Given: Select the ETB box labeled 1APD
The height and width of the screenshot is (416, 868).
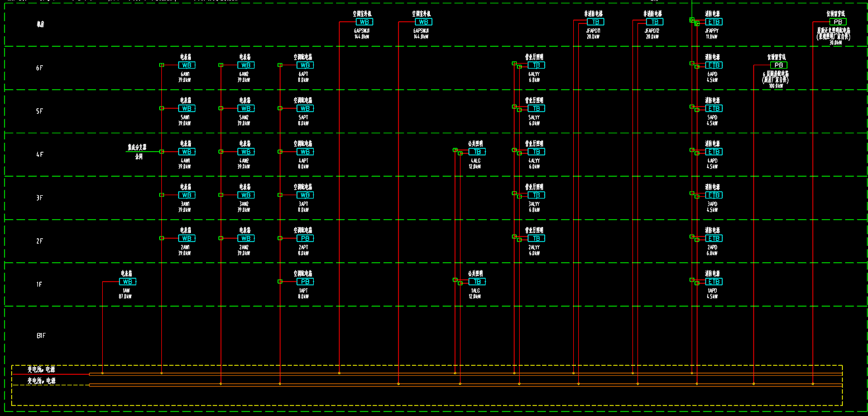Looking at the screenshot, I should (x=714, y=282).
